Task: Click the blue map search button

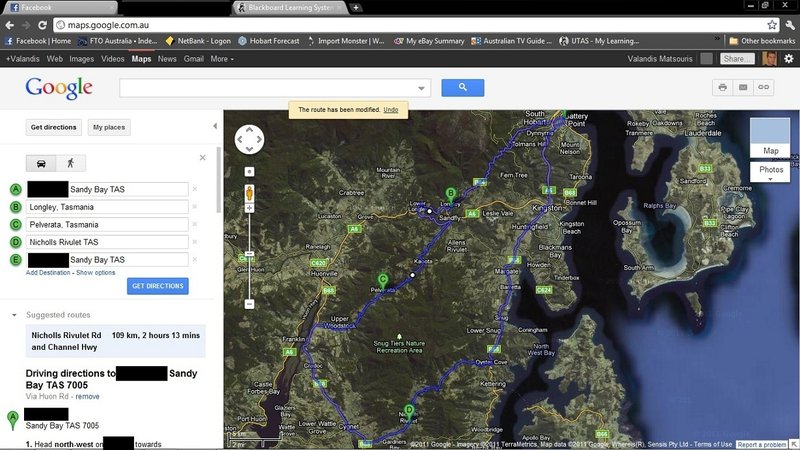Action: click(463, 87)
